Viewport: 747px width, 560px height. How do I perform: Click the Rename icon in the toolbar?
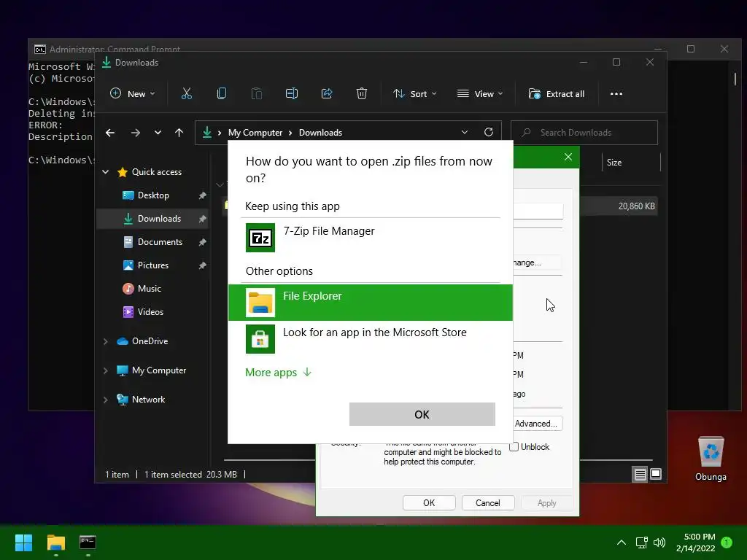(292, 94)
